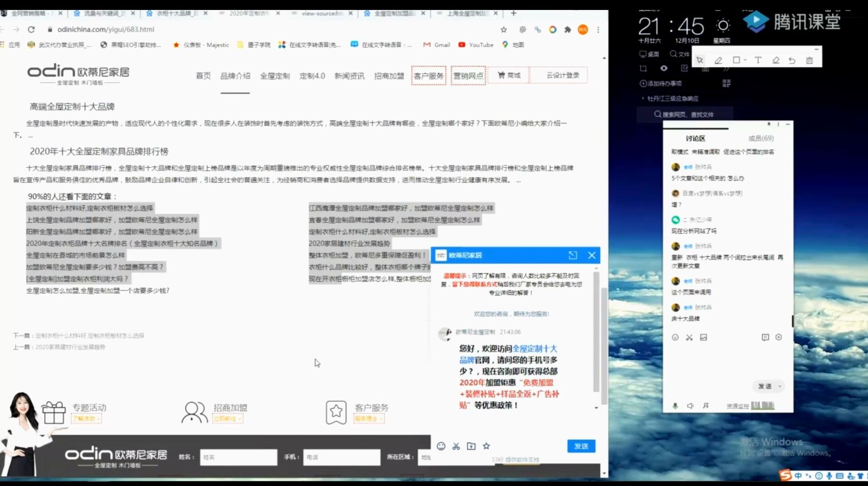Click the orange profile avatar in browser toolbar

click(x=583, y=29)
